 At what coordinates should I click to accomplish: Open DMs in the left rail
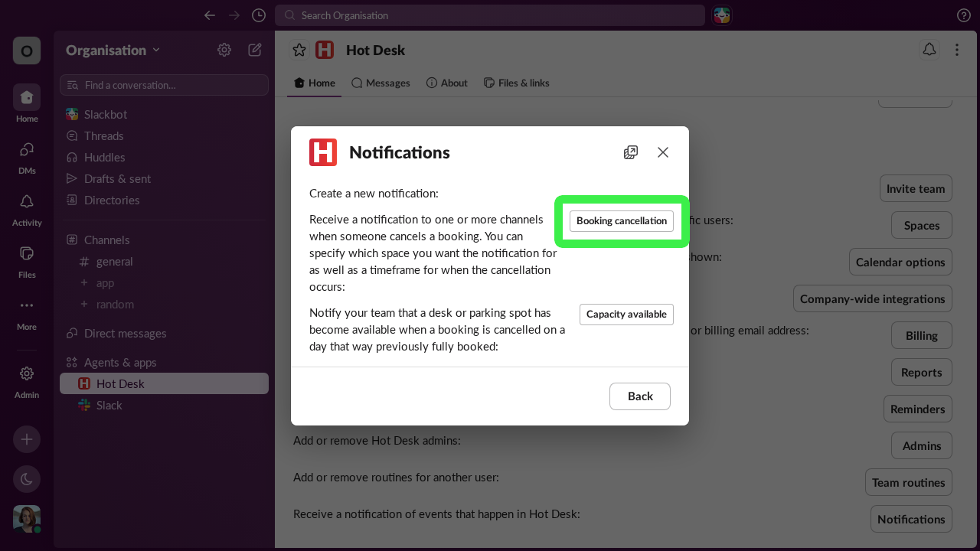(27, 157)
